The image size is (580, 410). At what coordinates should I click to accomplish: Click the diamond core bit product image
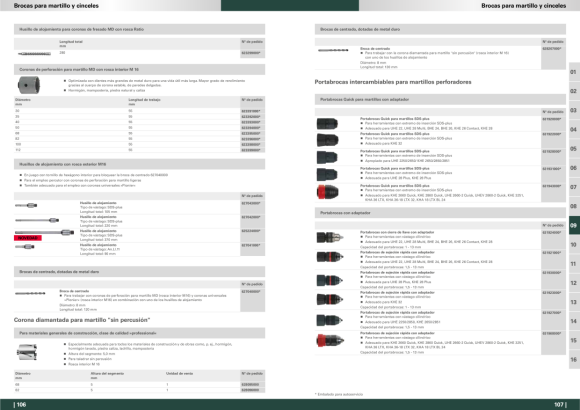click(x=27, y=352)
